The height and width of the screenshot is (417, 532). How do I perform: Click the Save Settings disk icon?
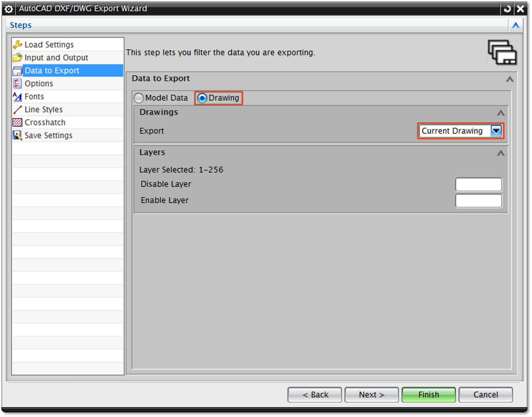click(17, 135)
